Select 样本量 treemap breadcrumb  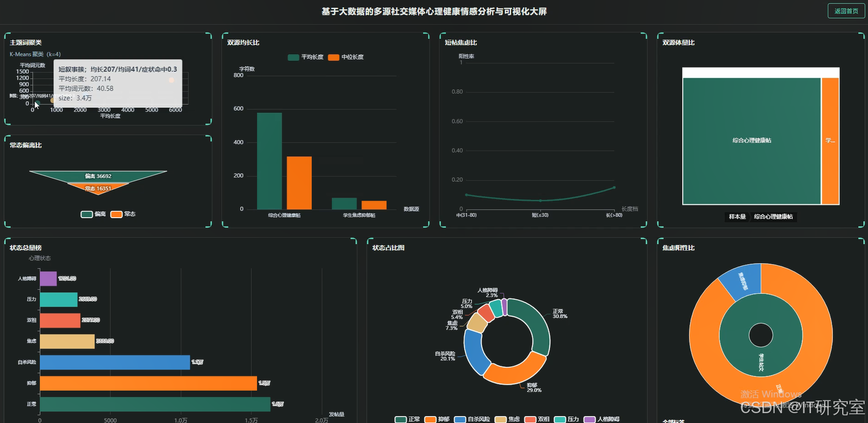tap(737, 217)
